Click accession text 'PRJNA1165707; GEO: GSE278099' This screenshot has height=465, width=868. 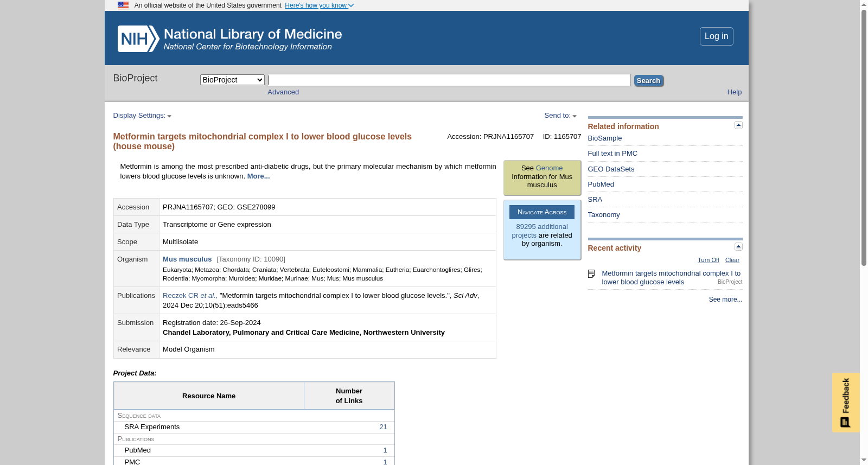tap(219, 207)
